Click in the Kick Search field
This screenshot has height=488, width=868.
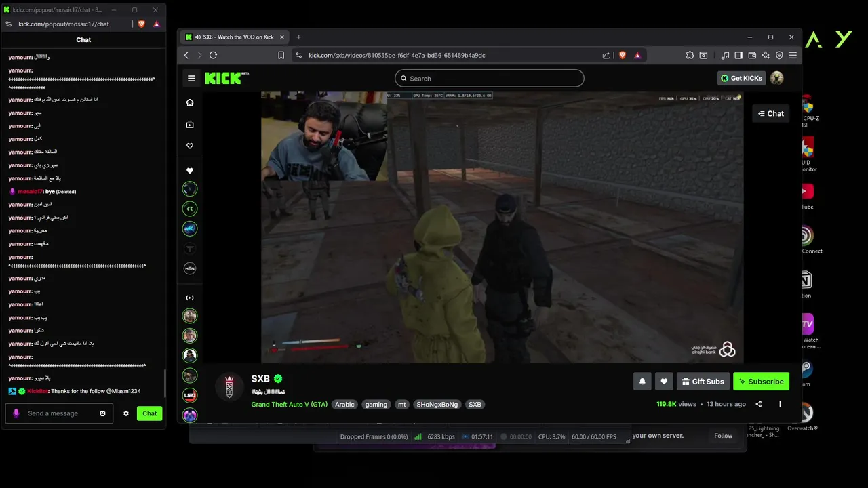(490, 78)
